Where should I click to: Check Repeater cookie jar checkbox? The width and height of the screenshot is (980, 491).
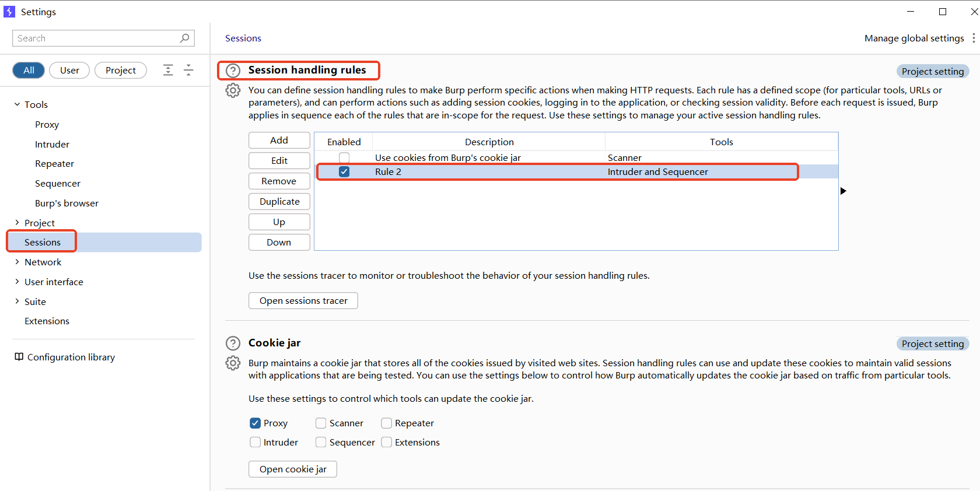tap(386, 423)
